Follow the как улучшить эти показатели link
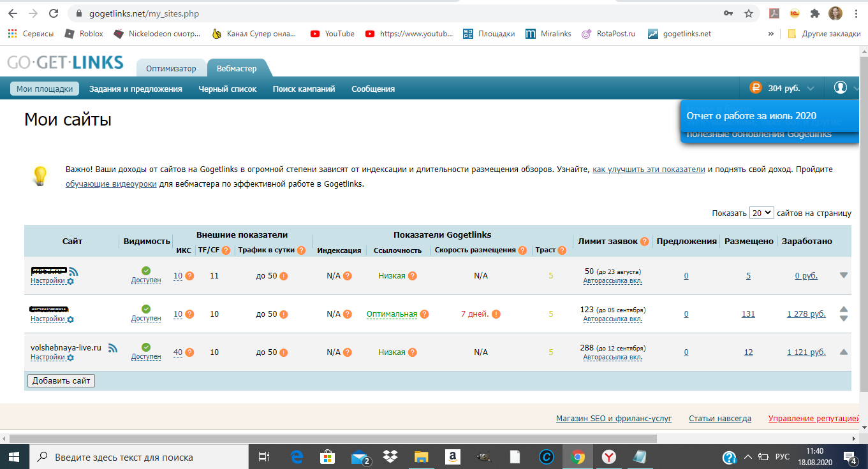The height and width of the screenshot is (469, 868). pyautogui.click(x=649, y=170)
